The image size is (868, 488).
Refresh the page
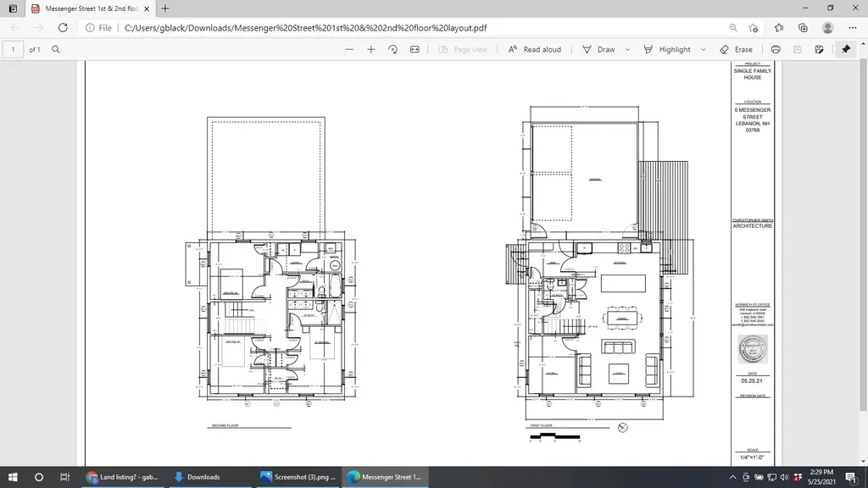pyautogui.click(x=63, y=28)
